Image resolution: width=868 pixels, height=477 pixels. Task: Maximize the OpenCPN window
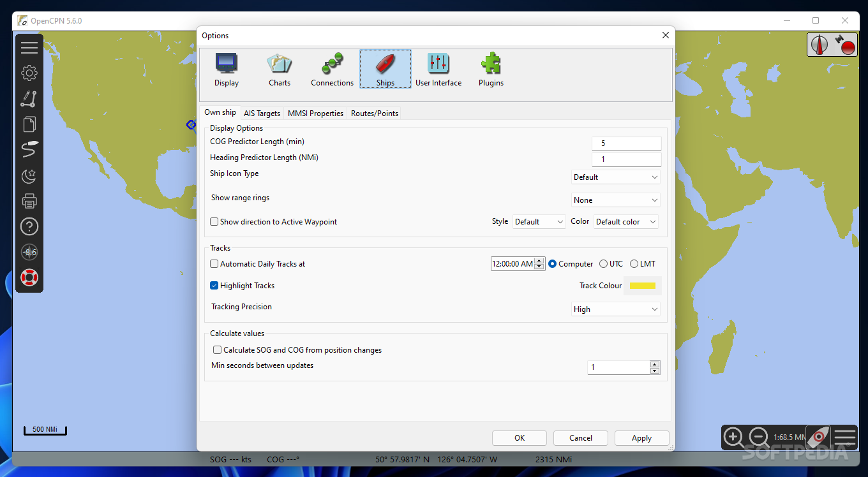[x=816, y=20]
